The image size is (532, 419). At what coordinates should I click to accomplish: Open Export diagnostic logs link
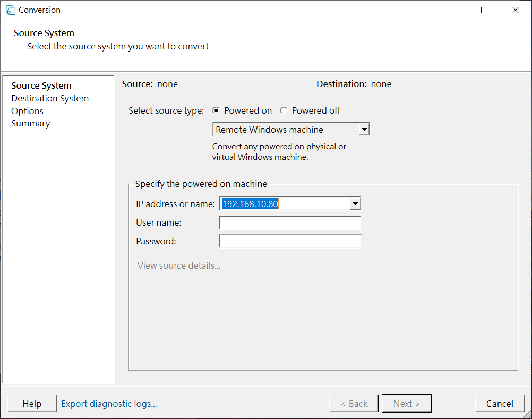109,404
